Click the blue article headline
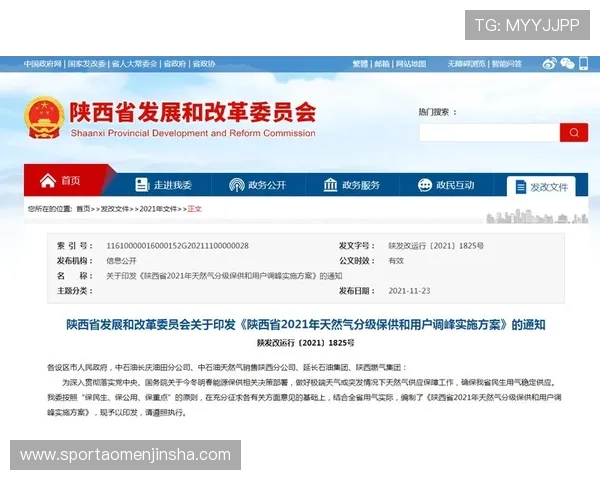The height and width of the screenshot is (480, 600). 306,325
